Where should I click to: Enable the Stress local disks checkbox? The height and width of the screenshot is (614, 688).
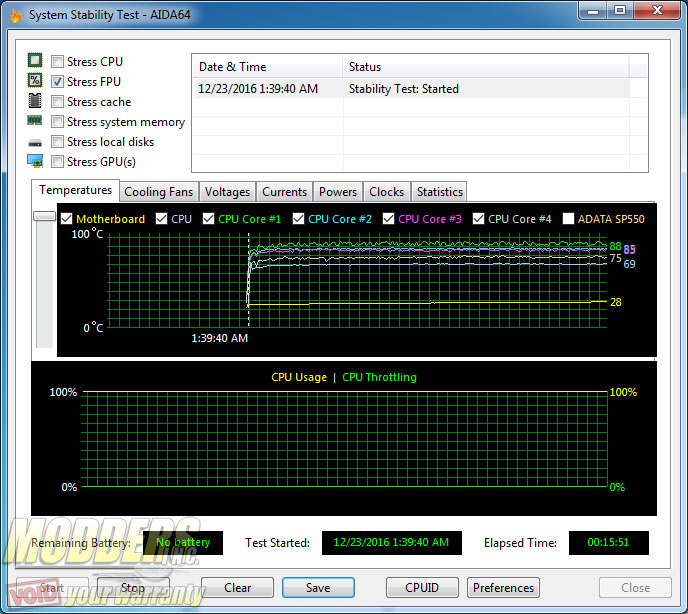(x=57, y=142)
